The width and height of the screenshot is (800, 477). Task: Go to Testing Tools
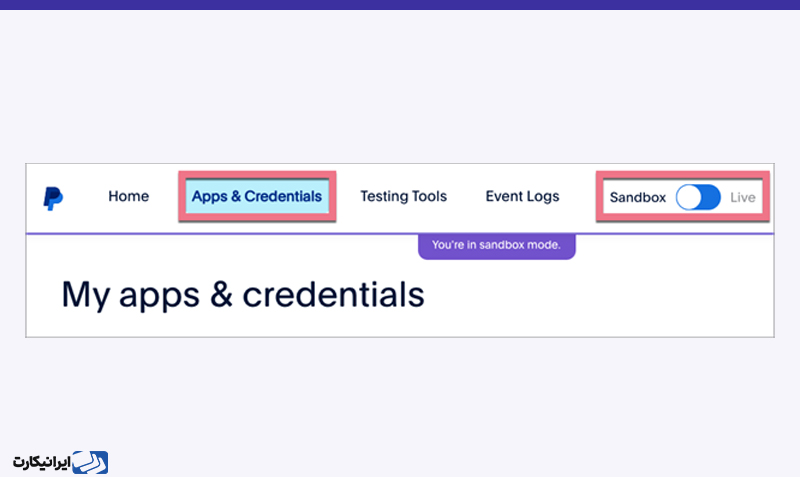[x=404, y=196]
